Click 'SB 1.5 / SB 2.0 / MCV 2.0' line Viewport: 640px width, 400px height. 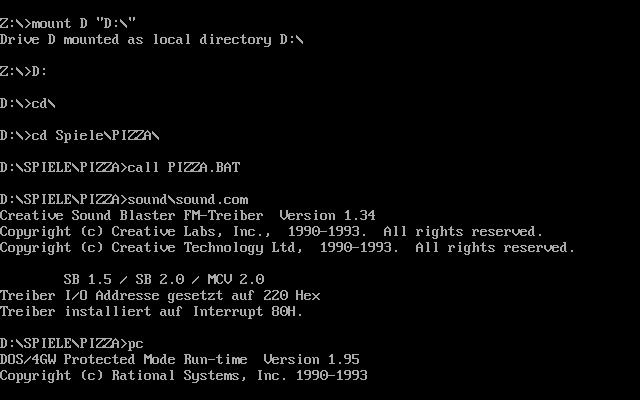pos(164,280)
